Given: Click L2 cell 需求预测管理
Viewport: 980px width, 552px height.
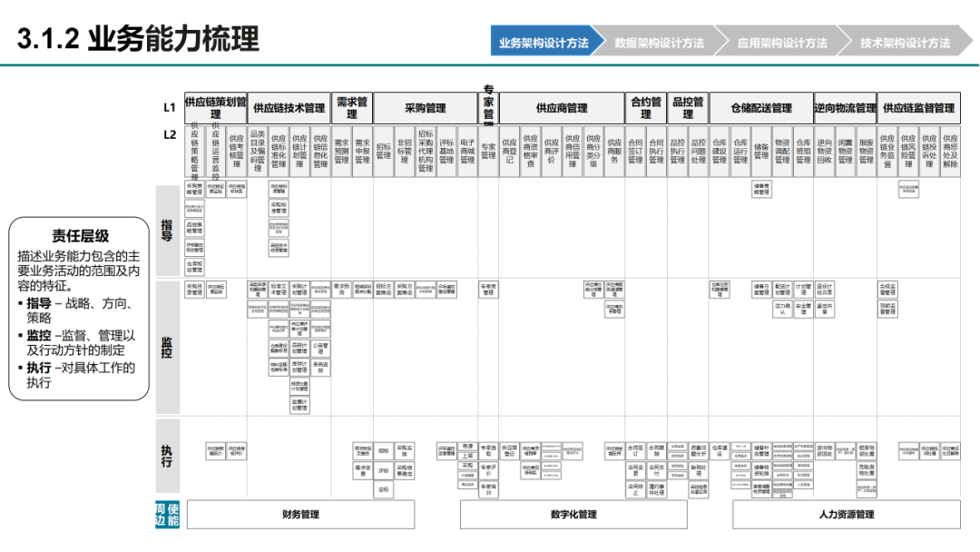Looking at the screenshot, I should 341,152.
